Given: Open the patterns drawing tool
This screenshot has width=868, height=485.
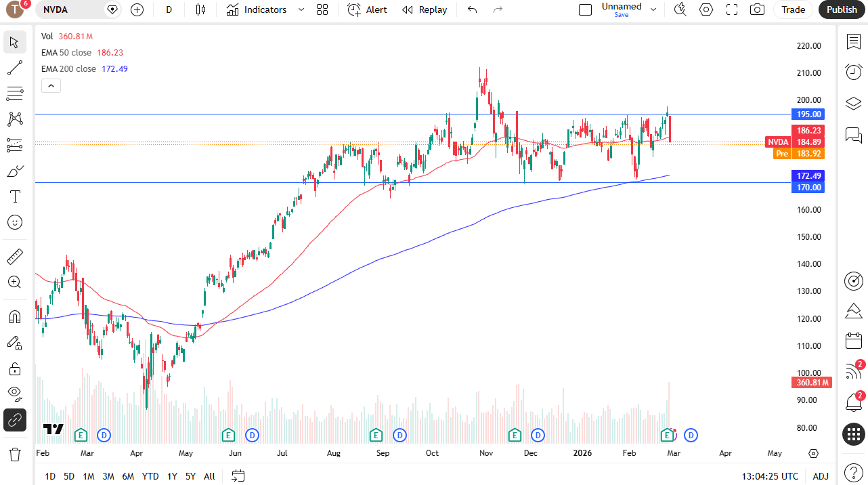Looking at the screenshot, I should [x=14, y=119].
